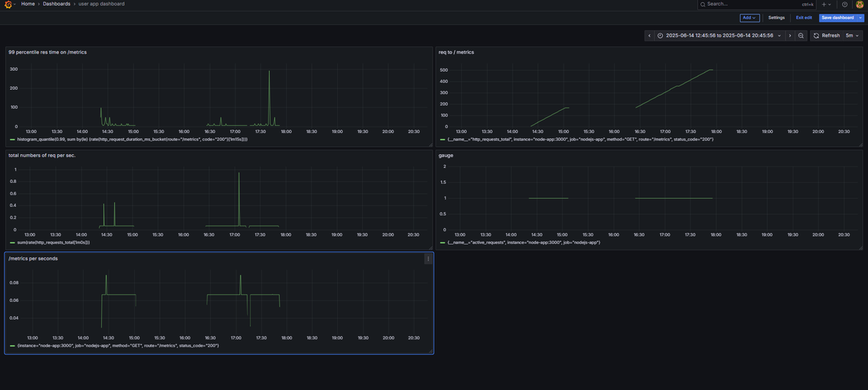Screen dimensions: 868x390
Task: Click the zoom out time range icon
Action: [801, 35]
